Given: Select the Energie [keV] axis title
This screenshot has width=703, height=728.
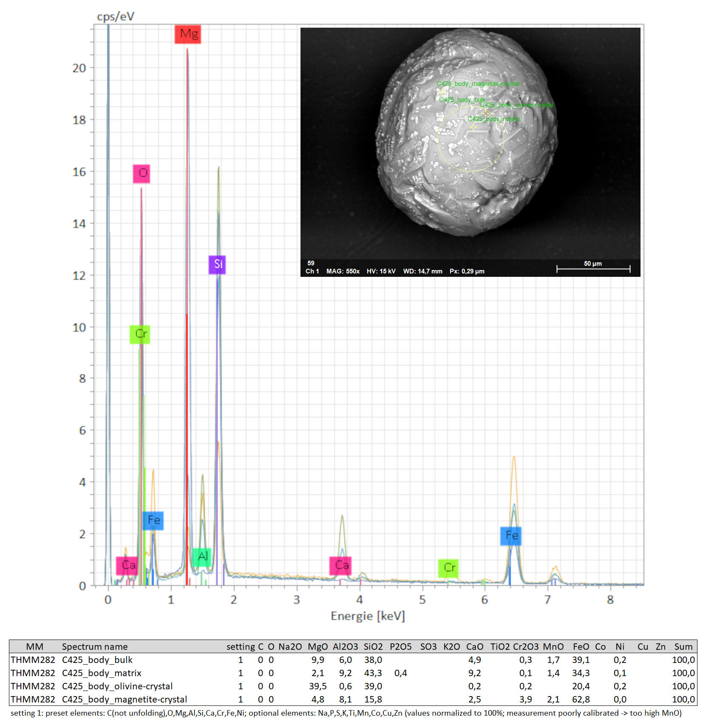Looking at the screenshot, I should coord(368,616).
